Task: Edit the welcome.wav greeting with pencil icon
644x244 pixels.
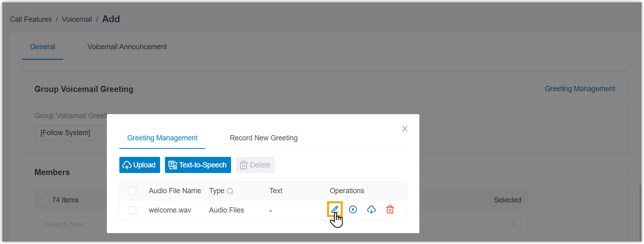Action: tap(334, 209)
